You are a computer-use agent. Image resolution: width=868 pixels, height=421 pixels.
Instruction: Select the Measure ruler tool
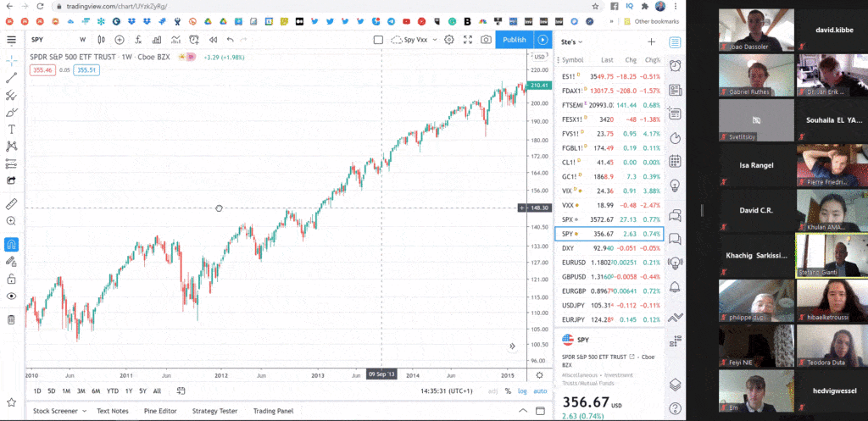click(x=11, y=204)
